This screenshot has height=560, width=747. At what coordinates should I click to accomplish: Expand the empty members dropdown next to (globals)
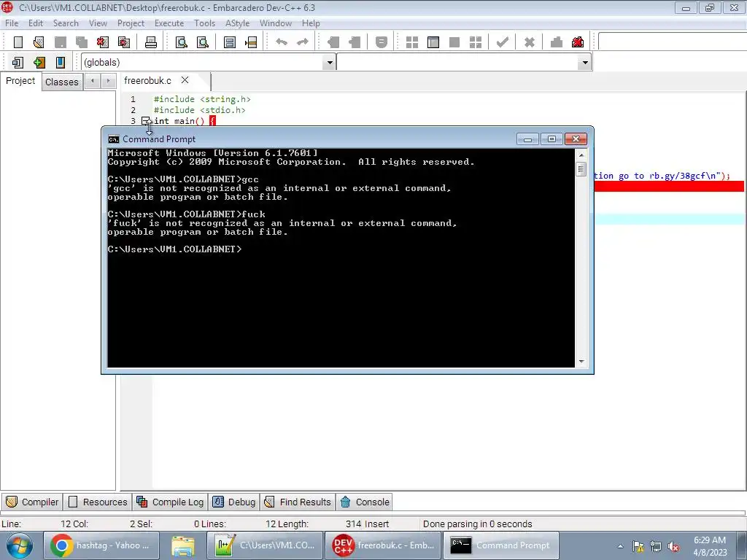click(584, 63)
